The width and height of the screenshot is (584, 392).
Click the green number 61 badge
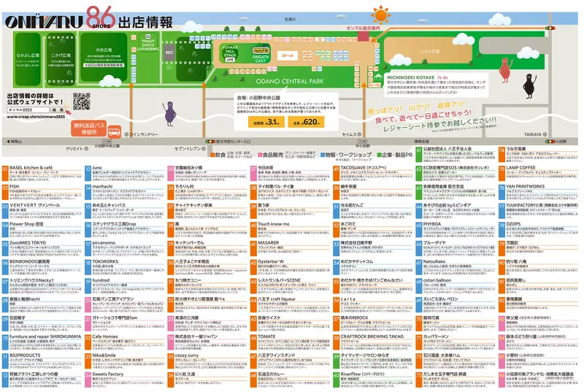pos(418,155)
